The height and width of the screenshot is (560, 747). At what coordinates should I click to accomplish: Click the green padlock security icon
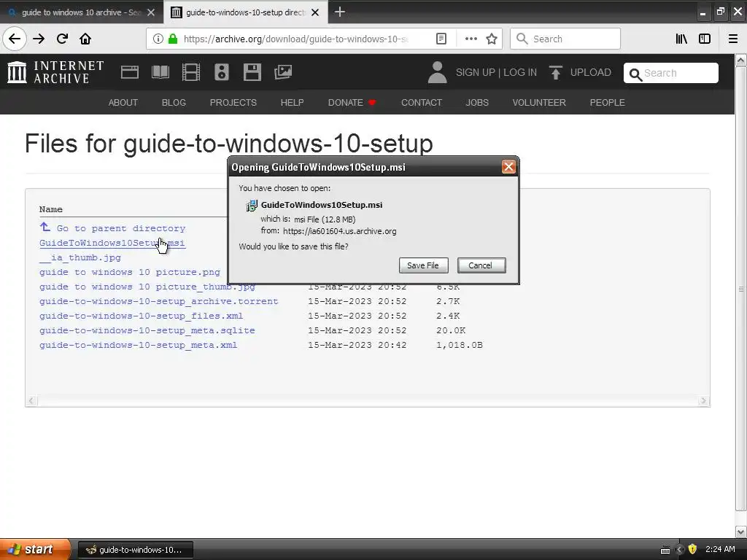(173, 39)
